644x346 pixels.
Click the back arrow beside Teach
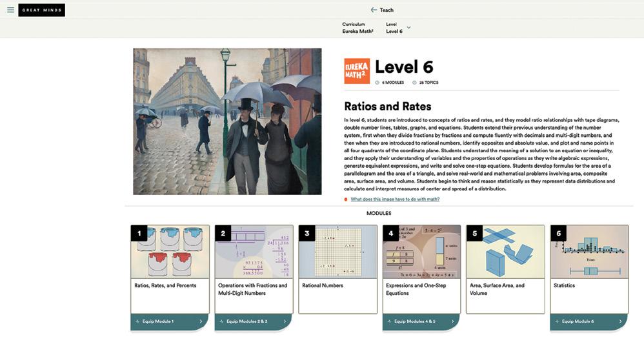[x=374, y=10]
